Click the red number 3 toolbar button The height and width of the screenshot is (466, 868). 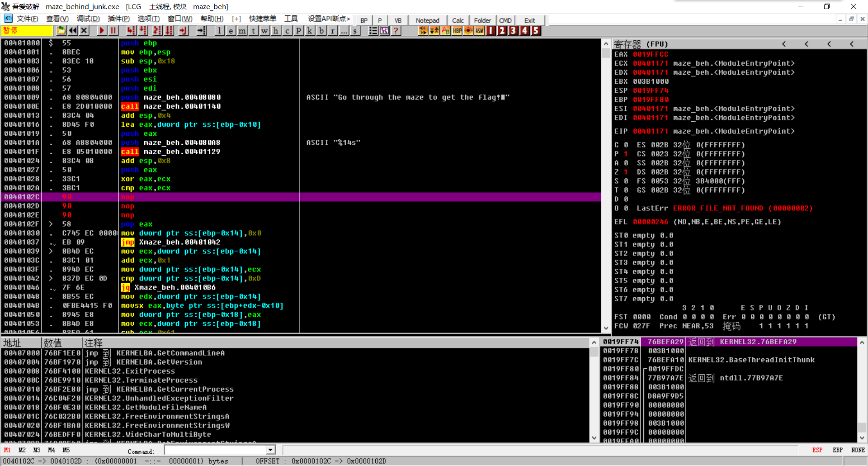point(513,30)
